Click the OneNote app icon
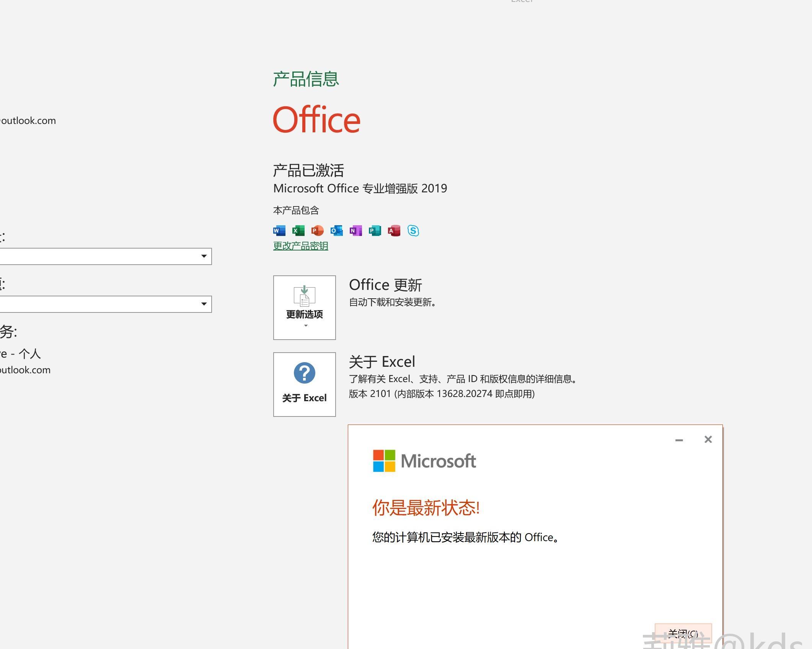812x649 pixels. tap(356, 231)
